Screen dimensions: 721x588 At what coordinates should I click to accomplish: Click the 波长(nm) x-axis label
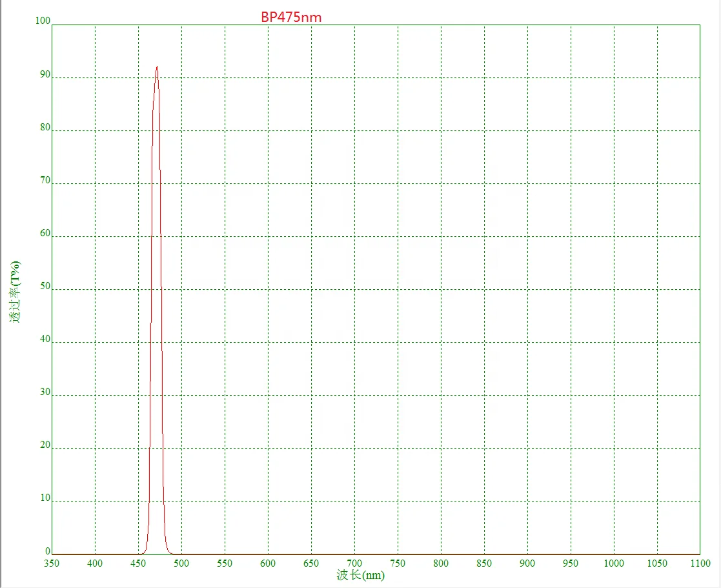tap(361, 576)
